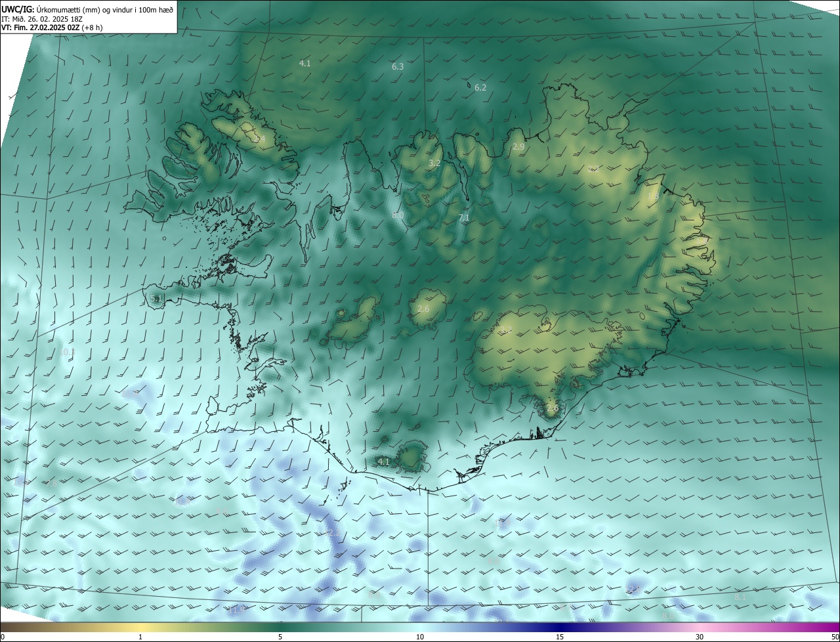Image resolution: width=840 pixels, height=642 pixels.
Task: Click the 50 tick on the color scale
Action: tap(835, 637)
